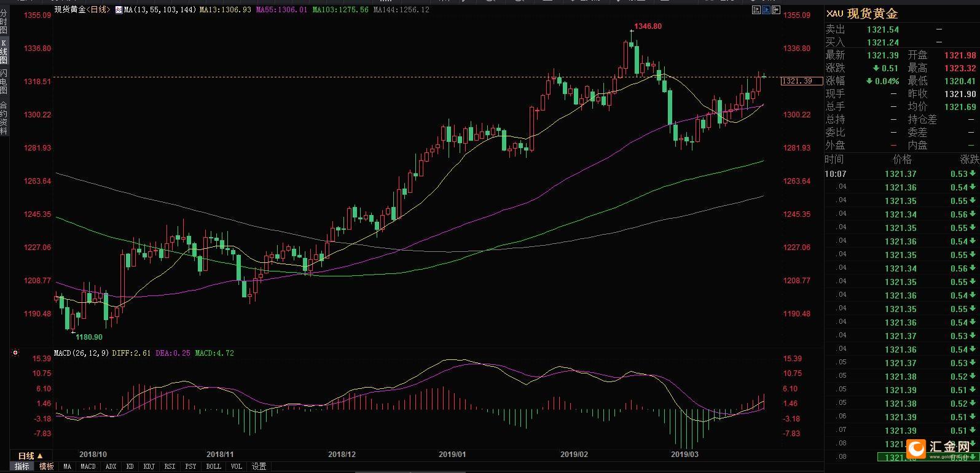980x473 pixels.
Task: Click the third chart layout arrow icon
Action: click(x=777, y=10)
